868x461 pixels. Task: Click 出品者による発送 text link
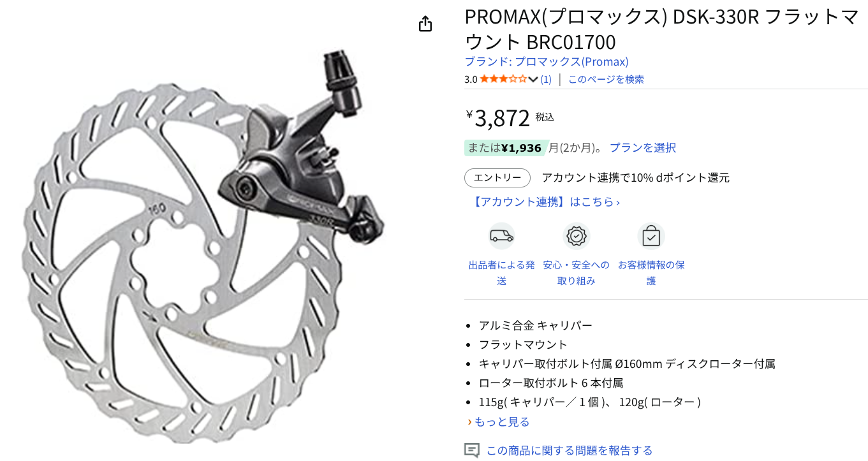(x=502, y=273)
